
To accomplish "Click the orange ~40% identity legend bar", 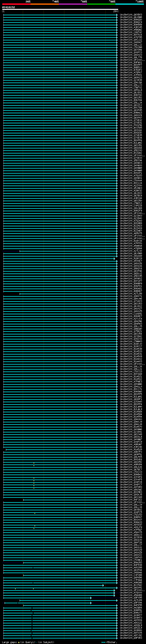I will (45, 4).
